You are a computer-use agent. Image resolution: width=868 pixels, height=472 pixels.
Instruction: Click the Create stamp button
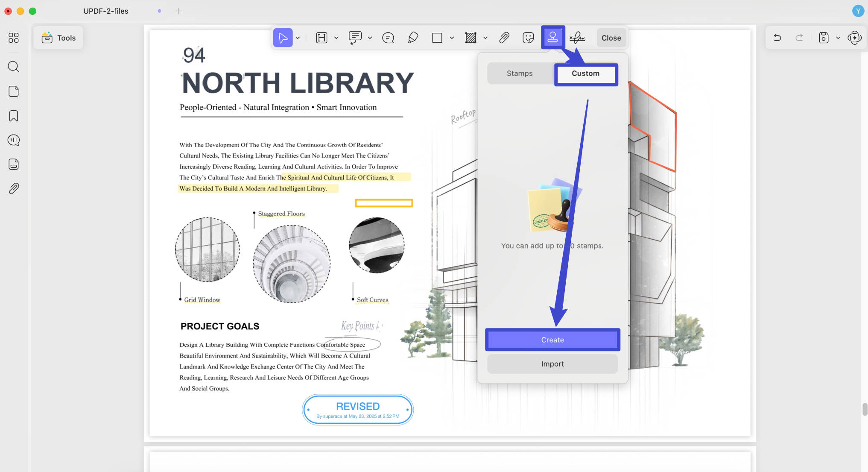552,340
